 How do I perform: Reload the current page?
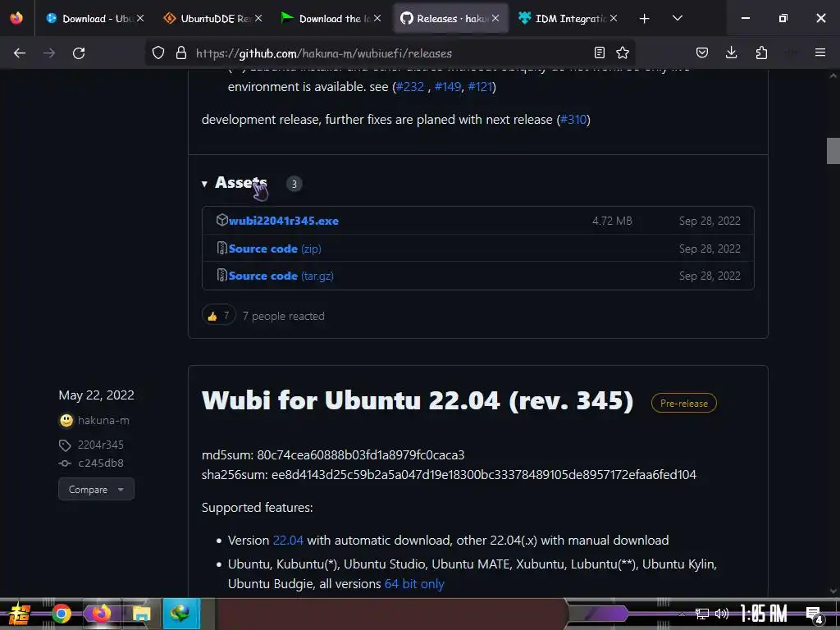(79, 53)
